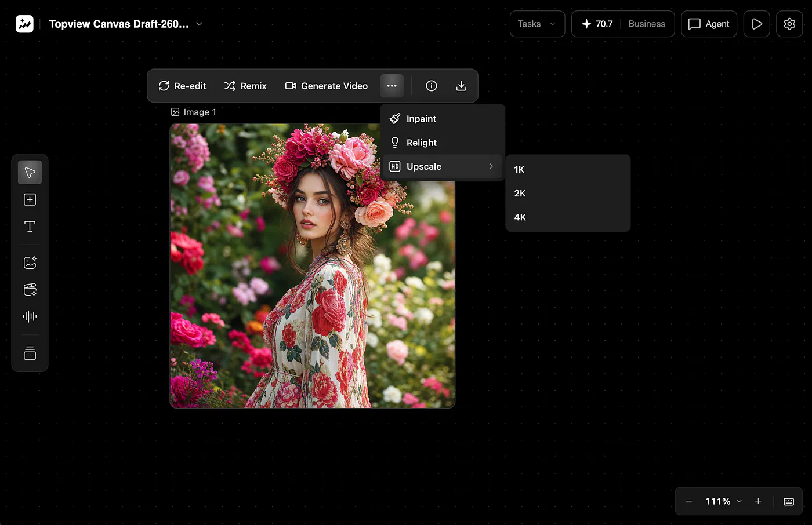The width and height of the screenshot is (812, 525).
Task: Click the Business plan label
Action: (647, 24)
